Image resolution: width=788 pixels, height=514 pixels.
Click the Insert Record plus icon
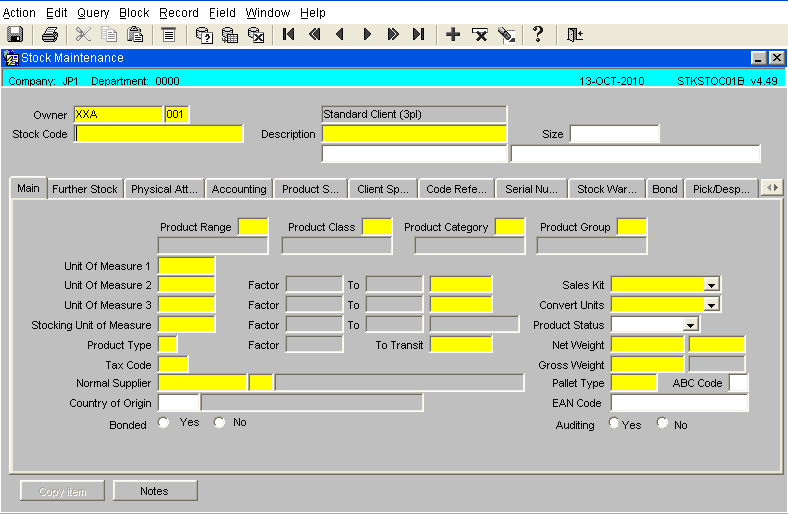[x=453, y=35]
